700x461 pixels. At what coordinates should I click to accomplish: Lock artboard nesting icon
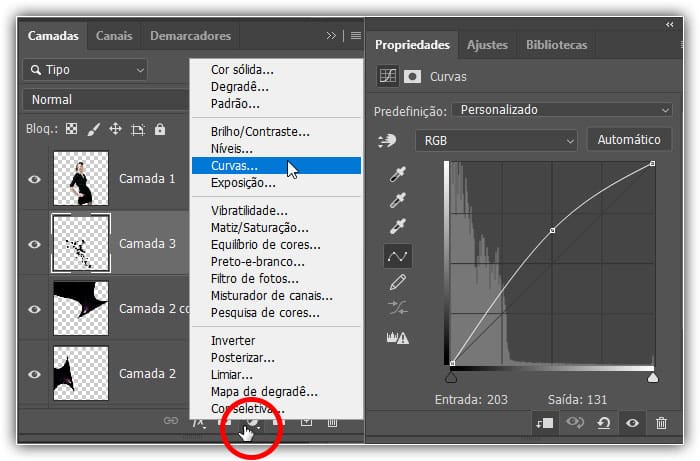tap(138, 130)
